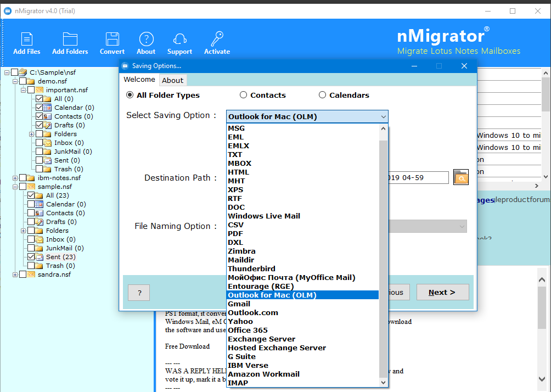The width and height of the screenshot is (551, 392).
Task: Click the Calendar icon under important.nsf
Action: (47, 108)
